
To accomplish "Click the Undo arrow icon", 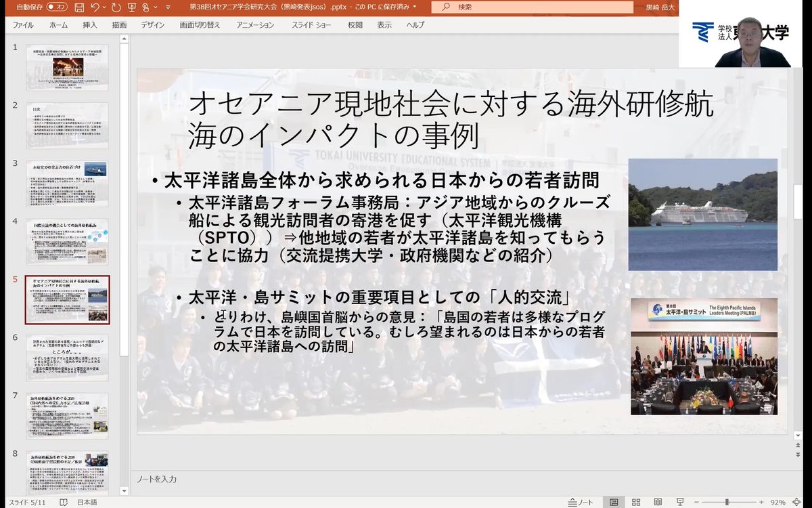I will click(x=95, y=7).
